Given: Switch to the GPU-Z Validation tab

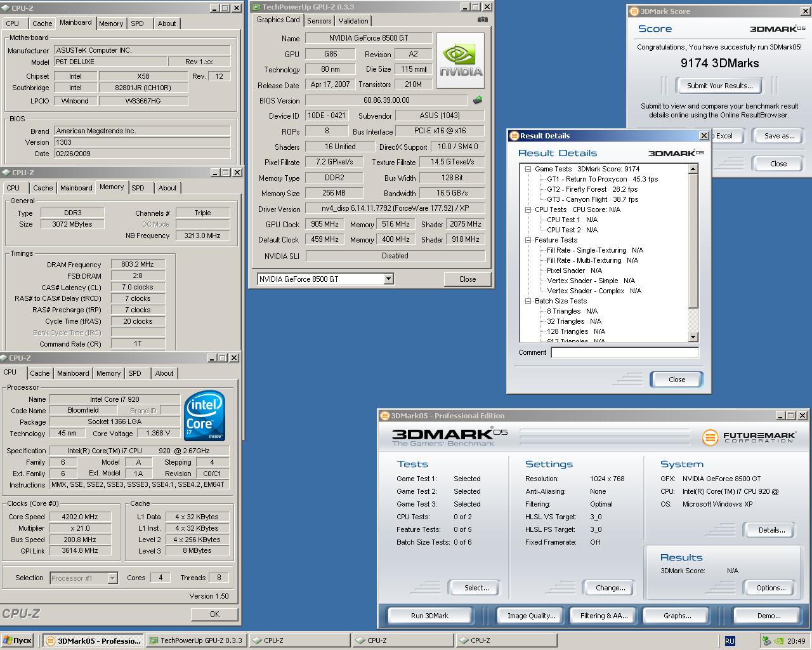Looking at the screenshot, I should pyautogui.click(x=353, y=21).
